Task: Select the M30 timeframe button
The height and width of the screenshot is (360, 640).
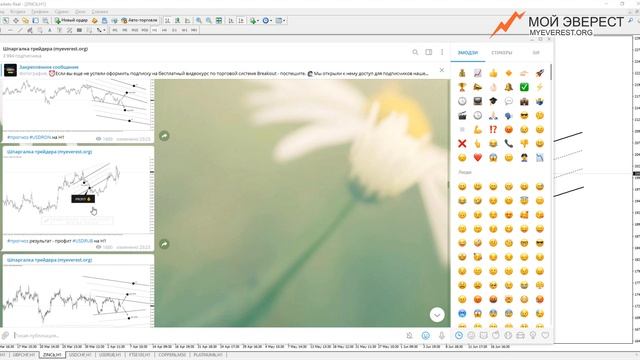Action: 144,30
